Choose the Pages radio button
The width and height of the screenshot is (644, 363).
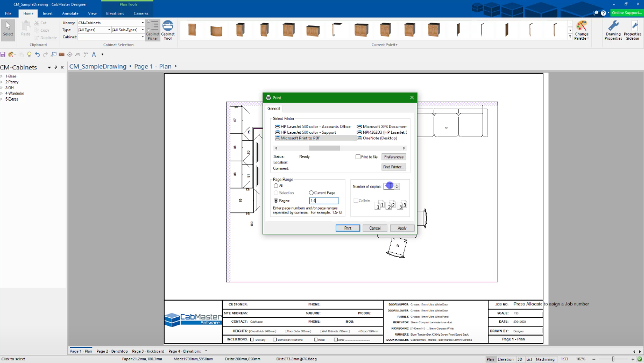(x=276, y=201)
